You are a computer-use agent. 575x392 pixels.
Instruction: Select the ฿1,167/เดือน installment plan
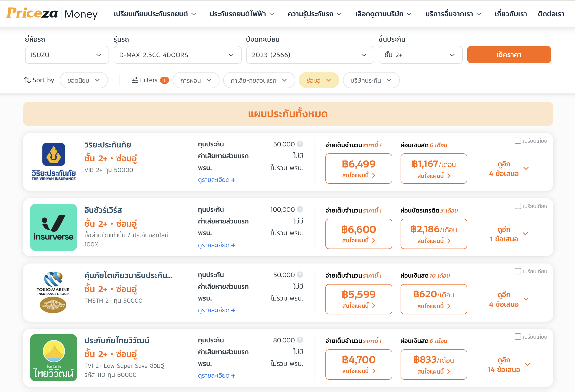point(434,169)
